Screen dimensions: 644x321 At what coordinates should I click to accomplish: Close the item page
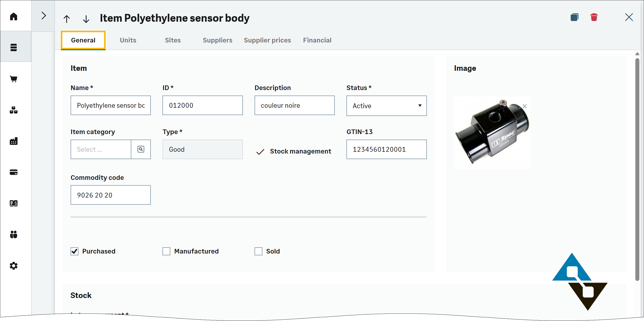[629, 17]
